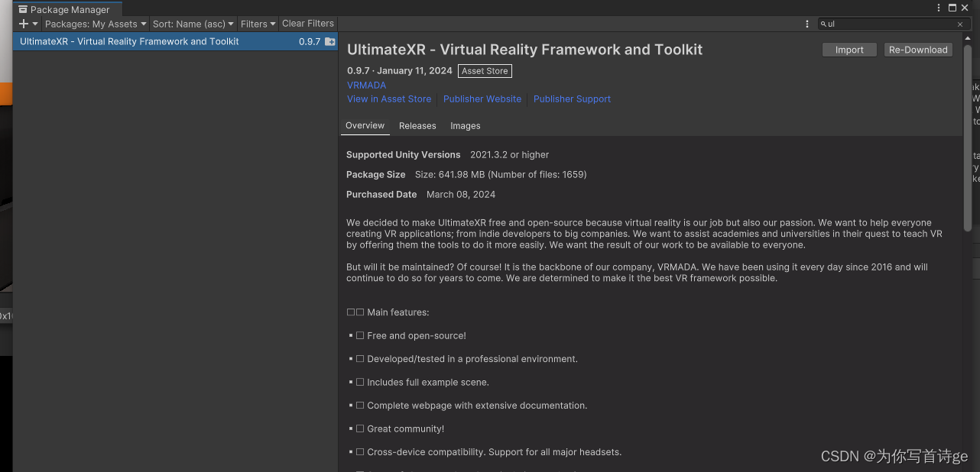Screen dimensions: 980x472
Task: Click the 0.9.7 version in package list
Action: click(x=310, y=42)
